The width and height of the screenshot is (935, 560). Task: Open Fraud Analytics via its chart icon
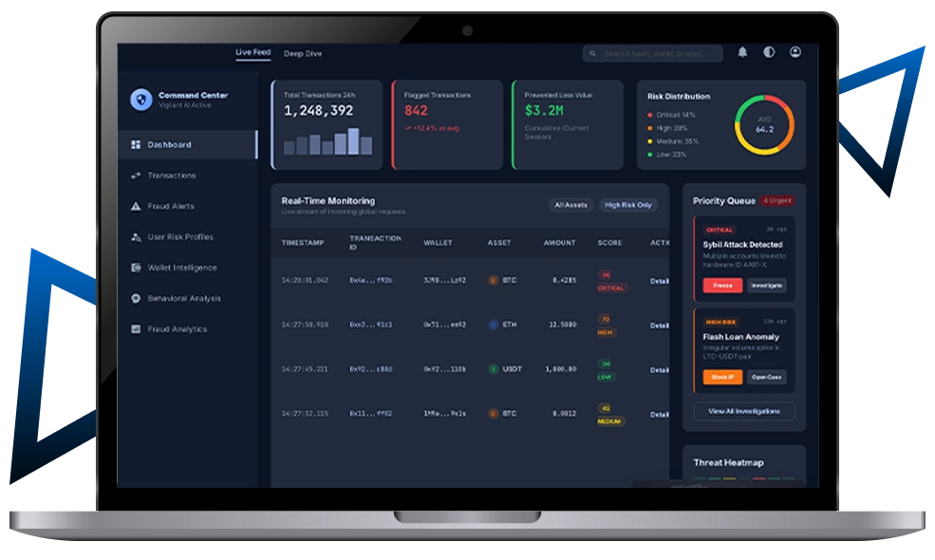point(136,328)
